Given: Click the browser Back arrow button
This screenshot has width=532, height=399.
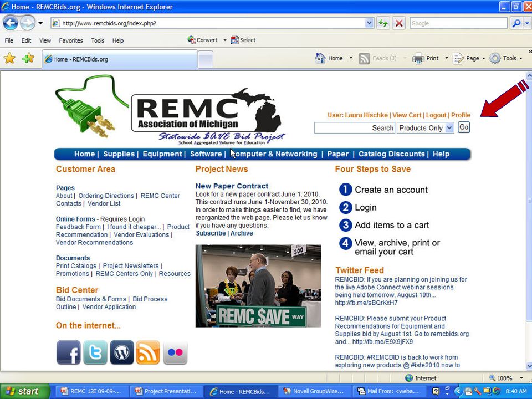Looking at the screenshot, I should pyautogui.click(x=11, y=23).
